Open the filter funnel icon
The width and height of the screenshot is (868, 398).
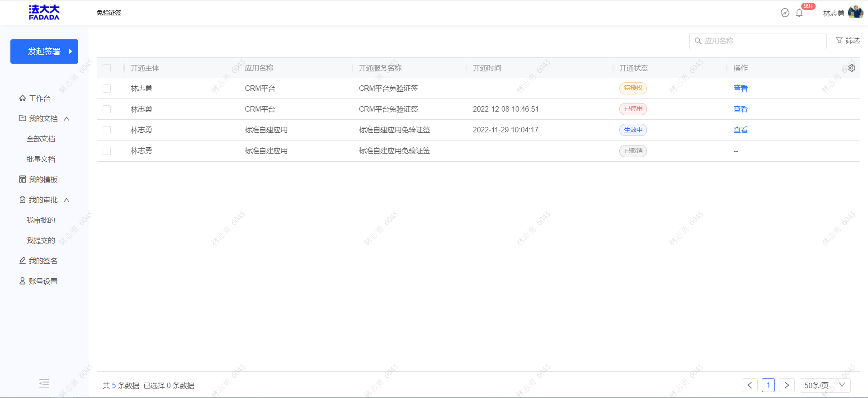pos(839,40)
